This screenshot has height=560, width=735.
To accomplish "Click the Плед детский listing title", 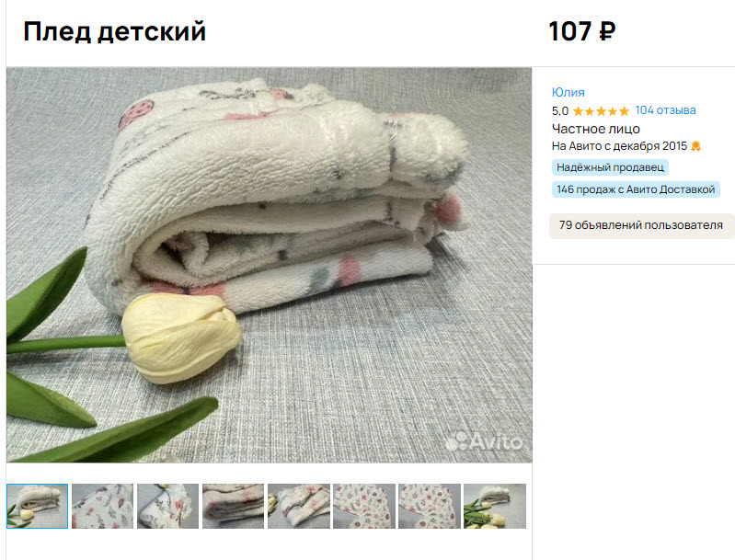I will (x=115, y=32).
